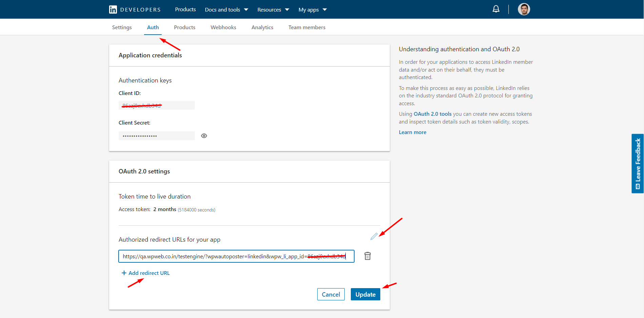Click the 'Access token: 2 months' text
Image resolution: width=644 pixels, height=318 pixels.
point(147,209)
